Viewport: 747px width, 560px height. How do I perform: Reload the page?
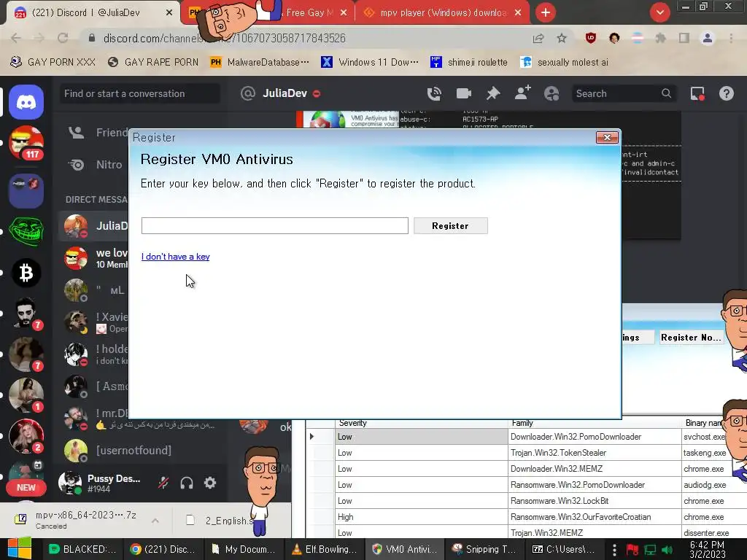pyautogui.click(x=63, y=38)
